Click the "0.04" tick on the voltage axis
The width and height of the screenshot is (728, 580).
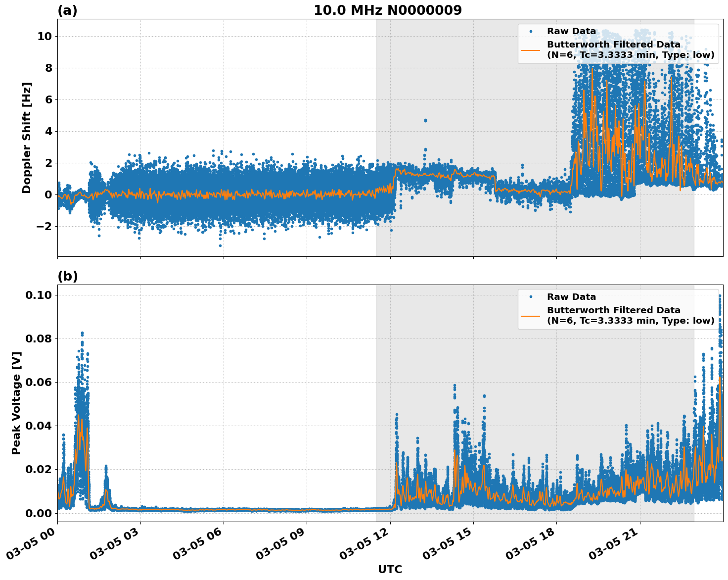click(x=39, y=426)
